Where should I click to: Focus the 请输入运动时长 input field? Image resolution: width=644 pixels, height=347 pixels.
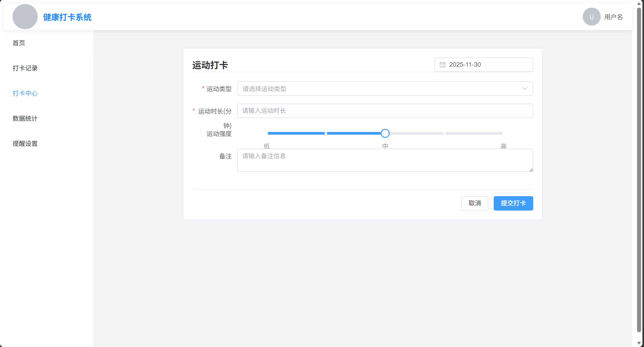point(385,111)
